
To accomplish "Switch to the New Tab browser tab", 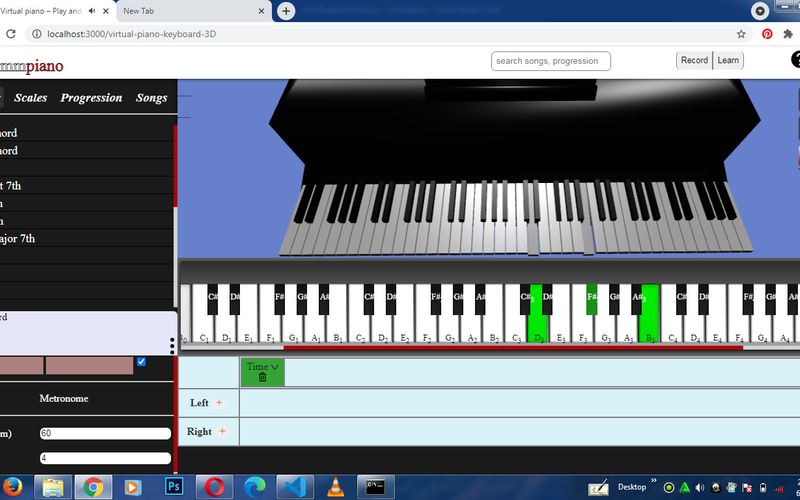I will 194,11.
